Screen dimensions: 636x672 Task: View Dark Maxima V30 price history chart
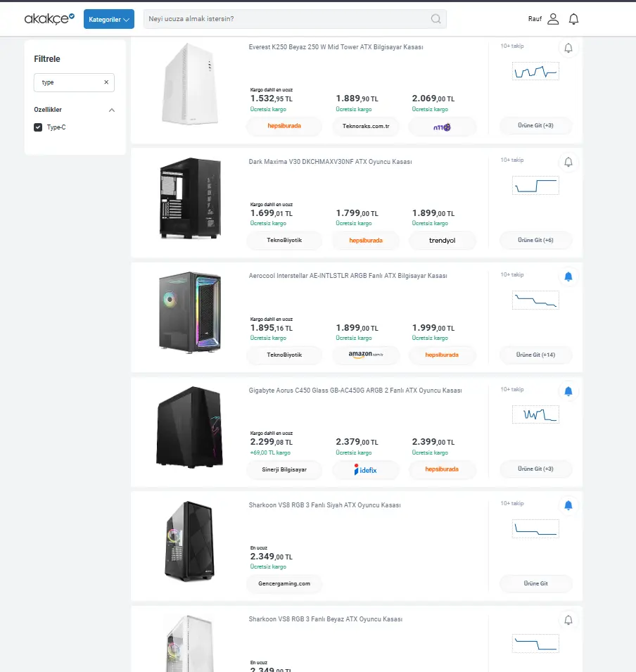[535, 186]
